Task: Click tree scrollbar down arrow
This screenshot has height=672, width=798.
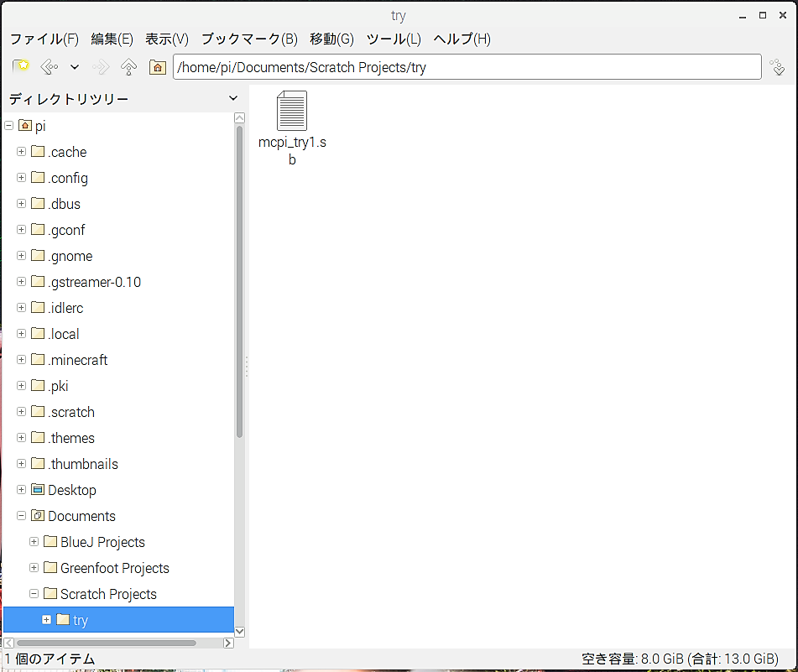Action: coord(240,632)
